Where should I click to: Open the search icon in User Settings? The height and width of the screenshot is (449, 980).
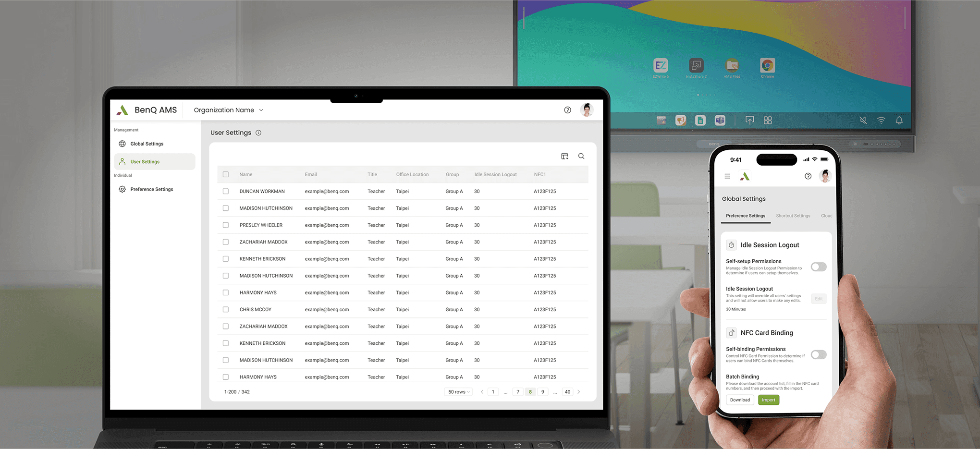tap(581, 156)
